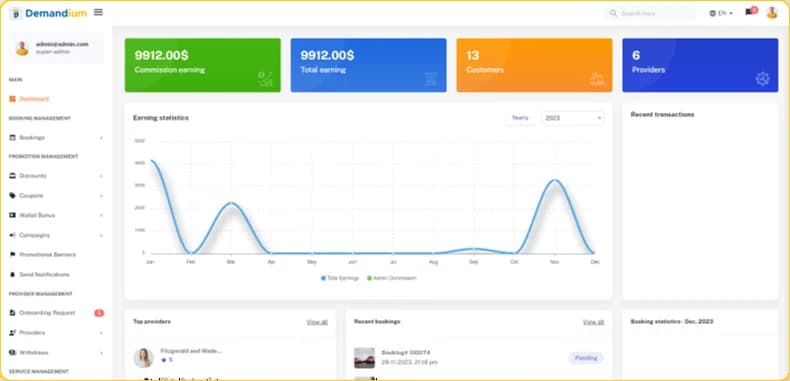Collapse sidebar with the hamburger menu icon
790x381 pixels.
(x=98, y=12)
